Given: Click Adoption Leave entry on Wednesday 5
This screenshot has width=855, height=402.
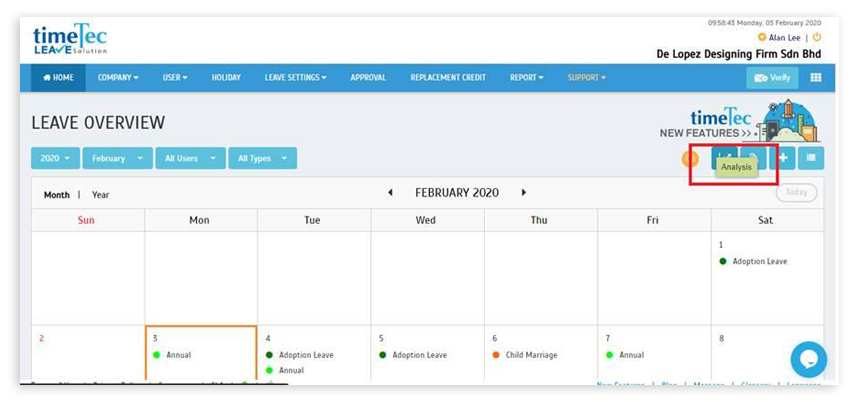Looking at the screenshot, I should pyautogui.click(x=413, y=355).
